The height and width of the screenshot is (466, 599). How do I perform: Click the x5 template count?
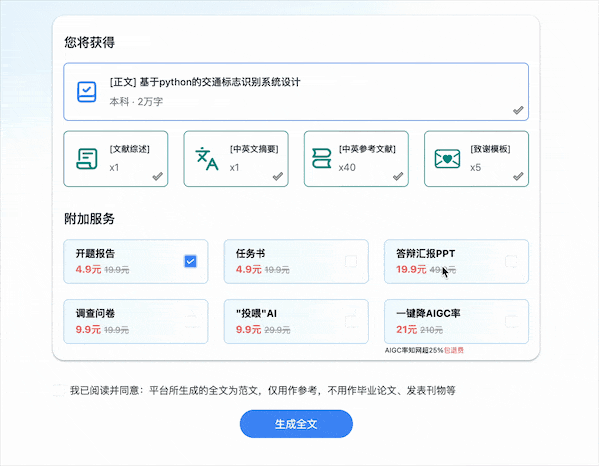tap(476, 168)
